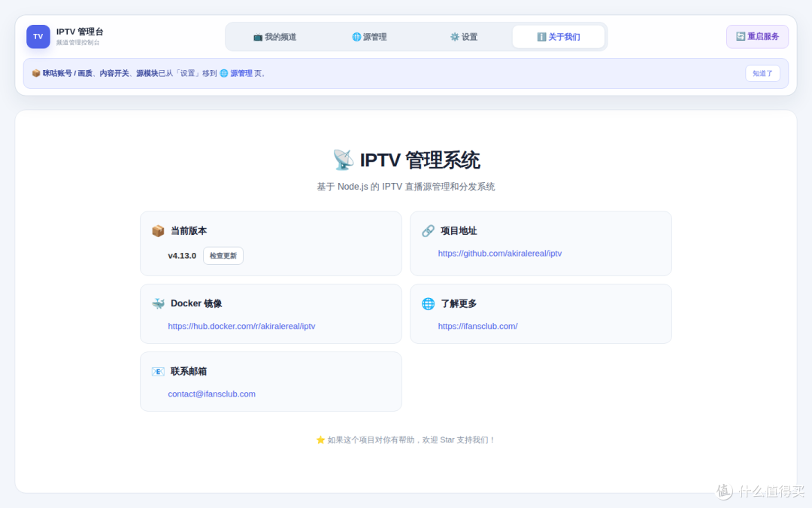Follow the 源管理 link in the notice banner
Viewport: 812px width, 508px height.
(x=241, y=74)
